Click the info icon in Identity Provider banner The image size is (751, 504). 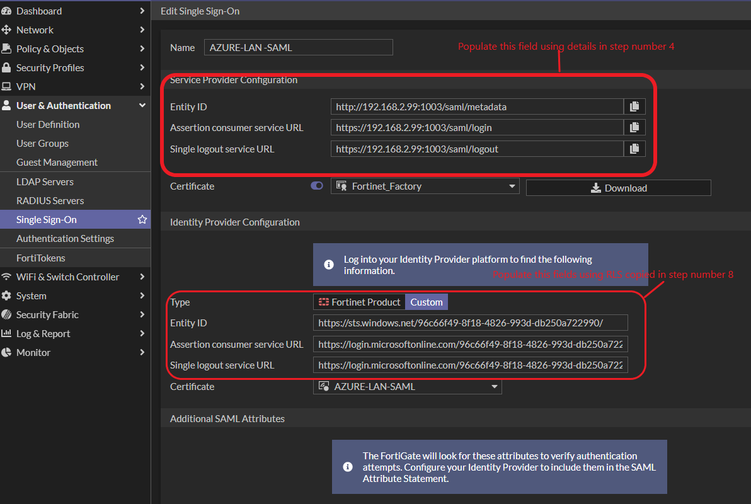pos(329,264)
